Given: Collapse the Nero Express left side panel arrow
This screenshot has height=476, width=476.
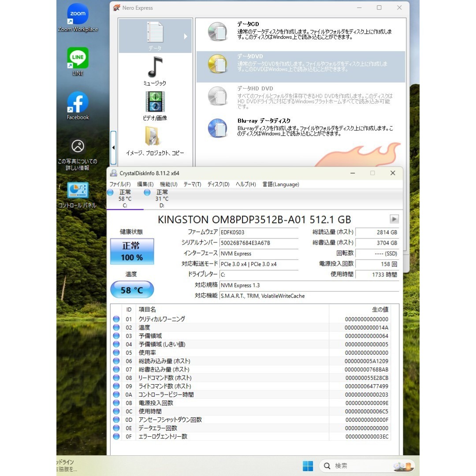Looking at the screenshot, I should click(113, 148).
